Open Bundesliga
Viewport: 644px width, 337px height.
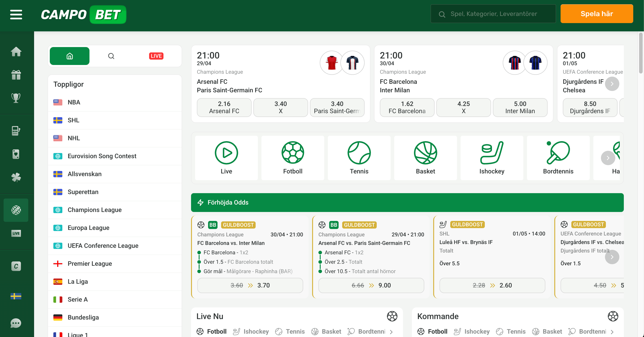(x=115, y=317)
